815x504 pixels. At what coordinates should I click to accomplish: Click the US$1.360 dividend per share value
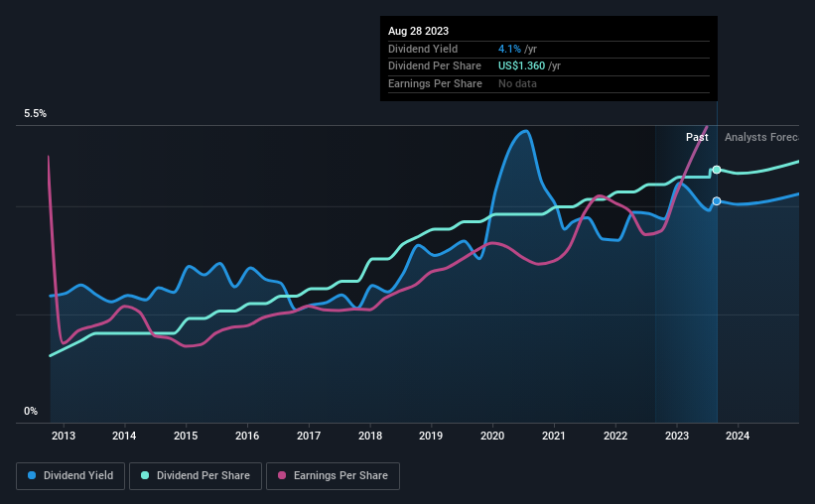[x=521, y=66]
